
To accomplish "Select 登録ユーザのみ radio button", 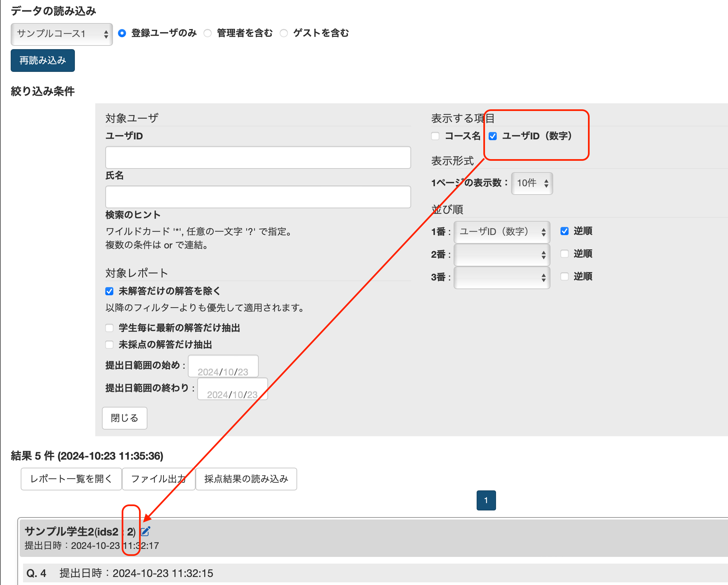I will 122,33.
